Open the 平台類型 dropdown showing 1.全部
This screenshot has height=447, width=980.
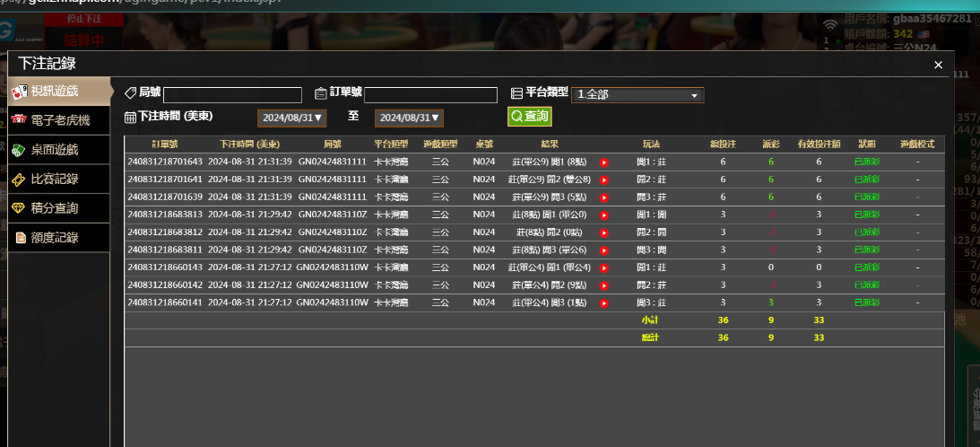tap(637, 95)
